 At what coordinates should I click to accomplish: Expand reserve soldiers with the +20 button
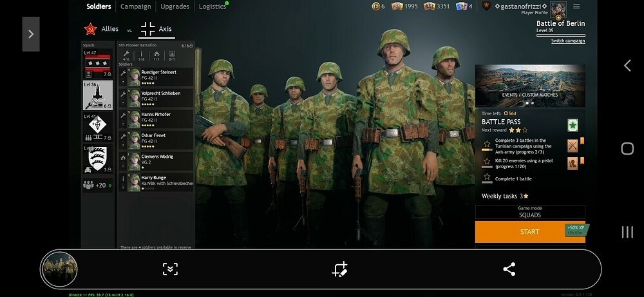tap(97, 185)
